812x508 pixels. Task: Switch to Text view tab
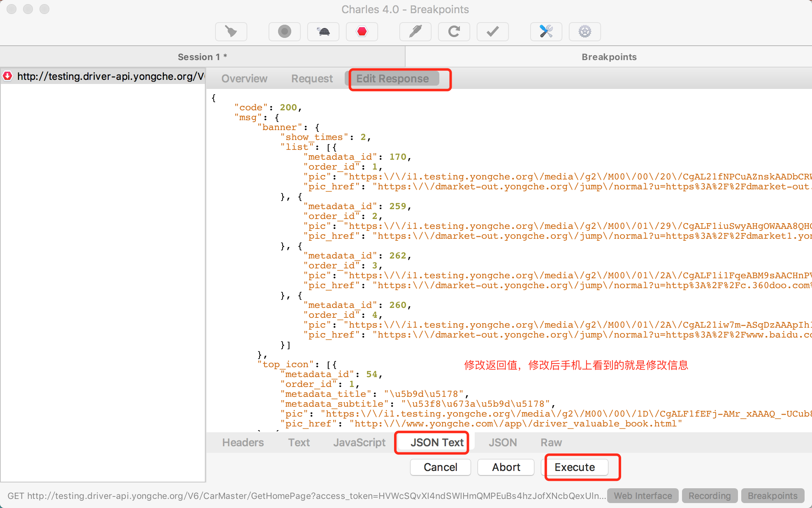[x=299, y=443]
